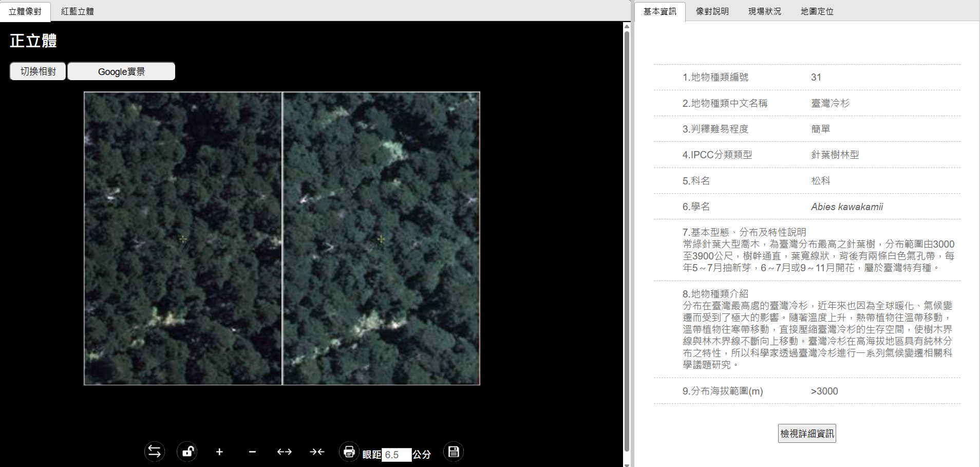Click the 檢視詳細資訊 button
Viewport: 980px width, 467px height.
806,433
